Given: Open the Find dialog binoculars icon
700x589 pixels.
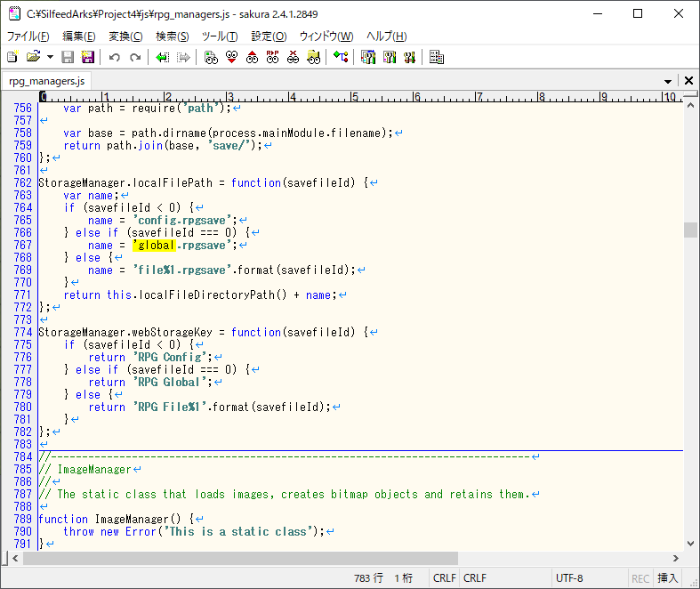Looking at the screenshot, I should click(211, 57).
